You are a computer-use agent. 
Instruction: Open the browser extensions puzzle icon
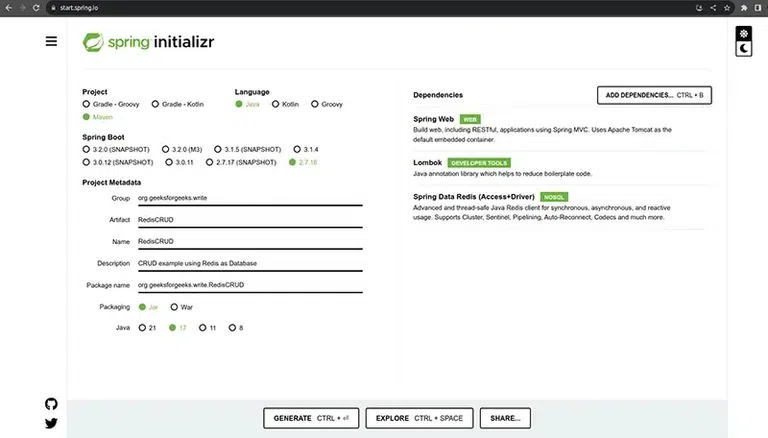[x=744, y=8]
